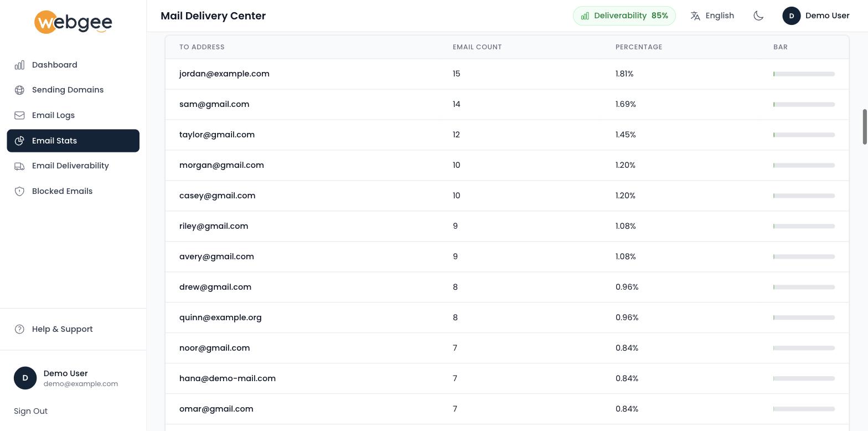Click demo@example.com in the sidebar
This screenshot has width=868, height=431.
(81, 384)
